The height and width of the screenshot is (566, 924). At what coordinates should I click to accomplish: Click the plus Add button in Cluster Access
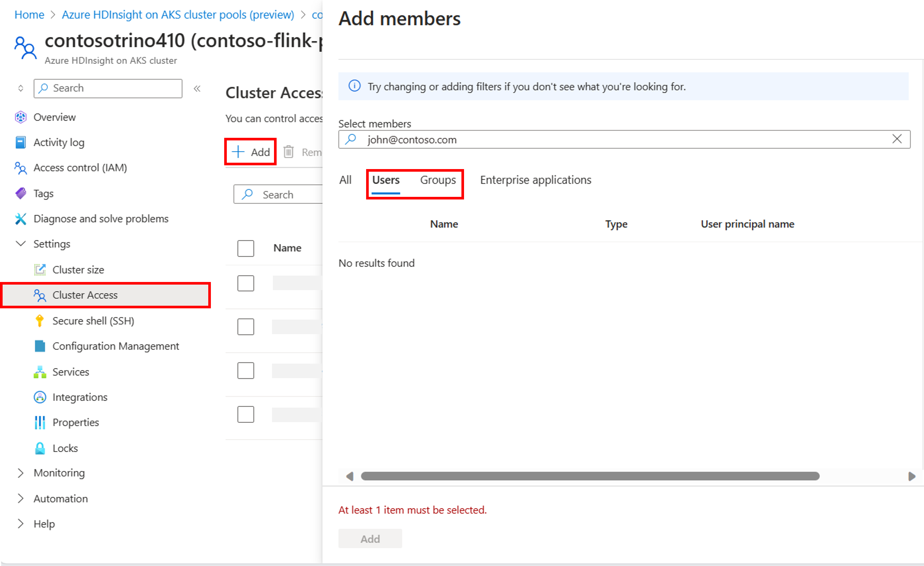click(251, 152)
